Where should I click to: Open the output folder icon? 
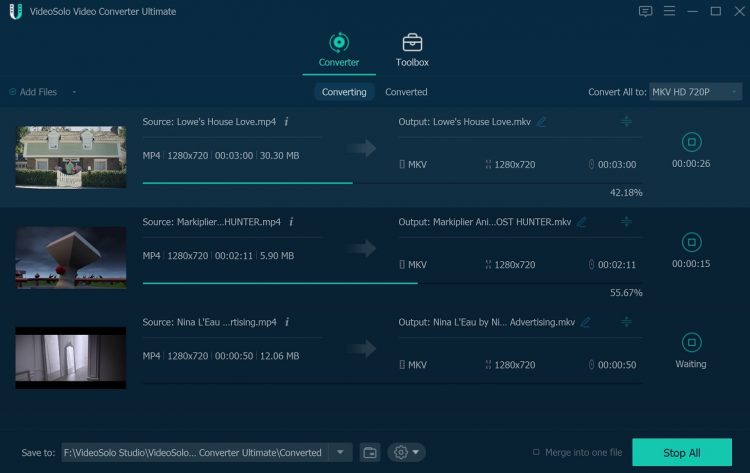click(370, 452)
